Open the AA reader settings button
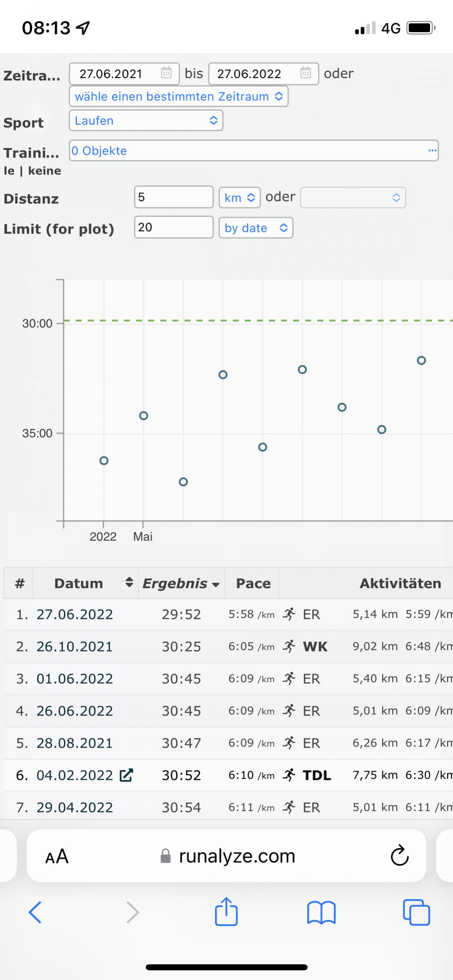Screen dimensions: 453x980 (x=57, y=856)
